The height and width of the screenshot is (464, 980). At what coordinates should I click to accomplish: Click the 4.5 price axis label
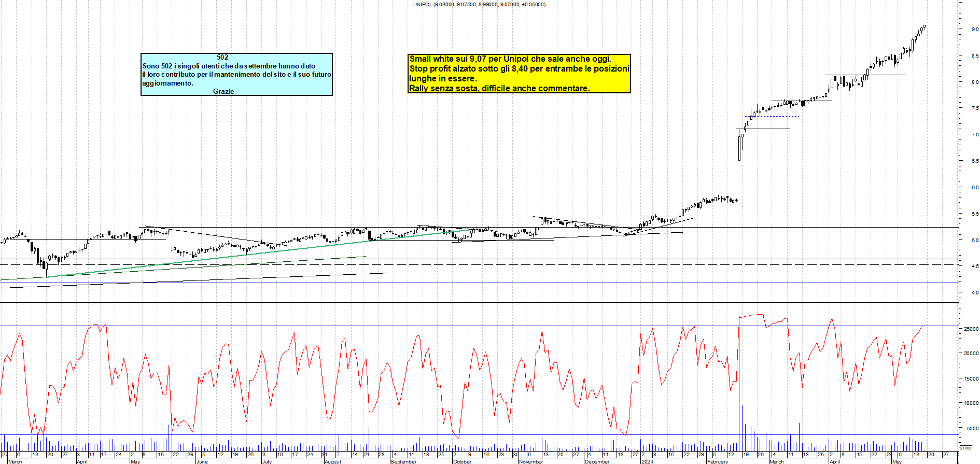pyautogui.click(x=975, y=266)
